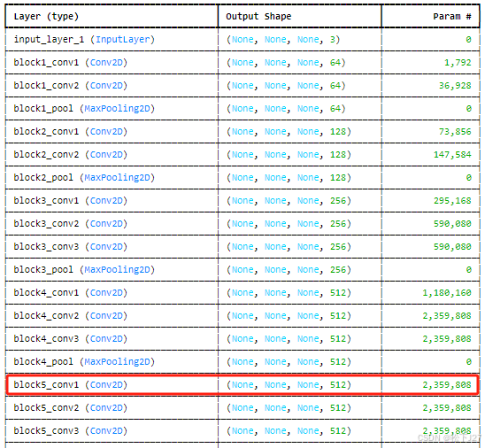Click the "Param #" column header

tap(452, 17)
